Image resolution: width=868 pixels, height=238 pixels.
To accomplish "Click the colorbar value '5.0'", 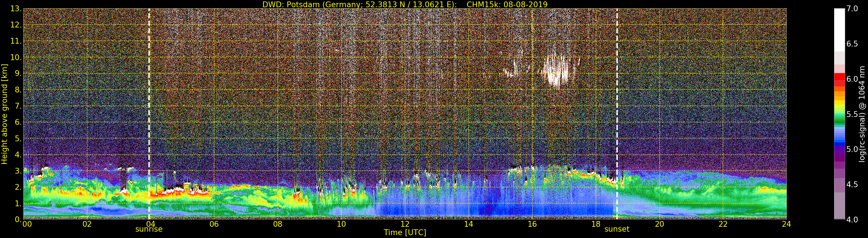I will pos(852,149).
